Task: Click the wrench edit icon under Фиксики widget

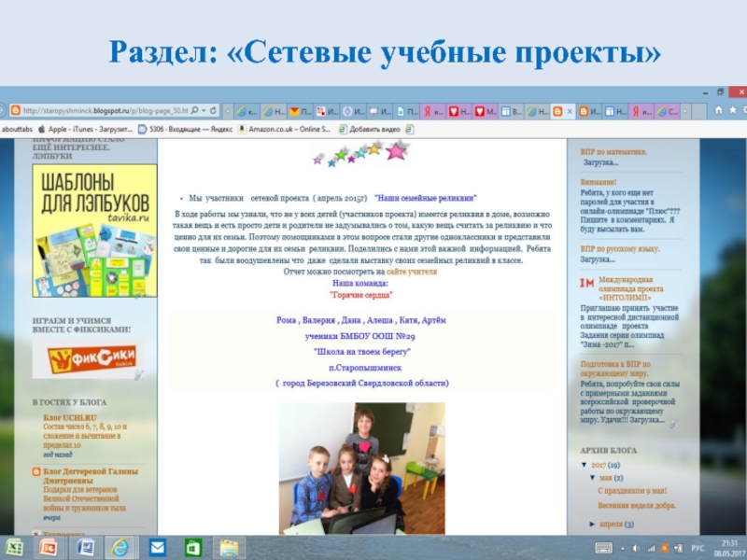Action: (x=138, y=375)
